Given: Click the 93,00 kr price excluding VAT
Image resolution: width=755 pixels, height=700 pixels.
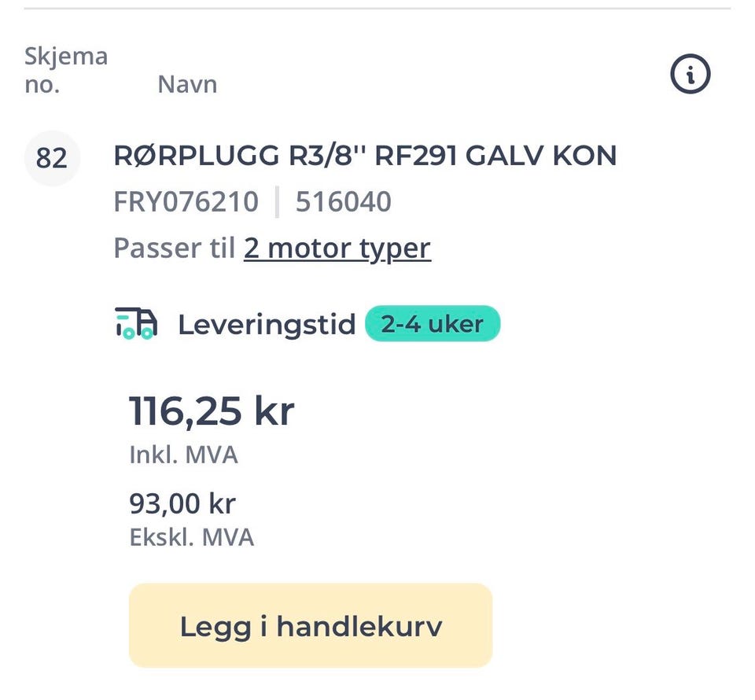Looking at the screenshot, I should click(182, 503).
